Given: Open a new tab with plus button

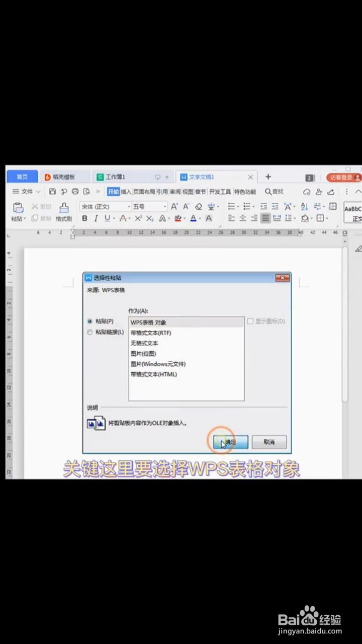Looking at the screenshot, I should point(268,177).
